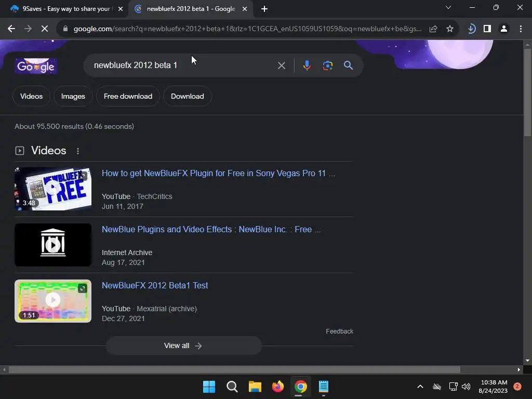Go back to the previous page

11,29
